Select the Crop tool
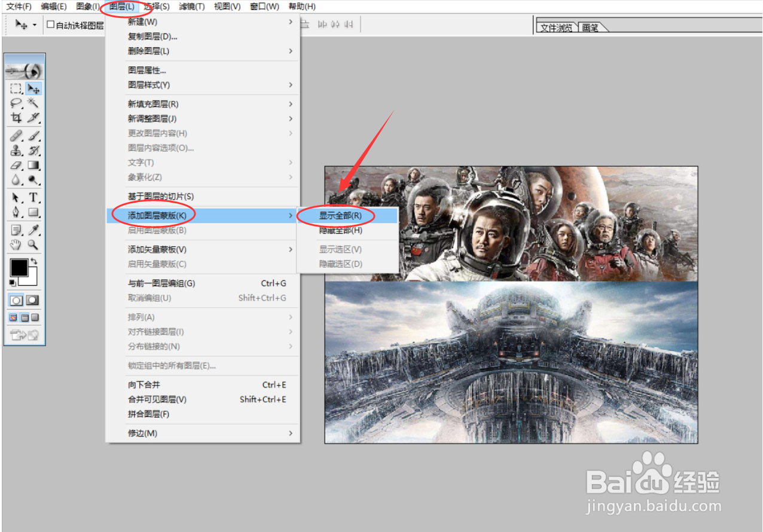This screenshot has width=763, height=532. pyautogui.click(x=16, y=118)
